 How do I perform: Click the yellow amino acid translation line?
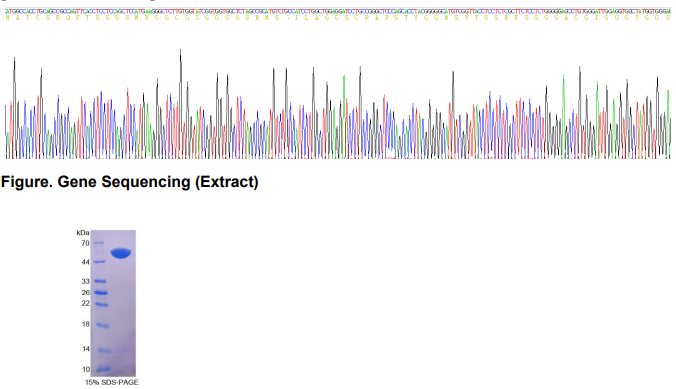click(338, 18)
